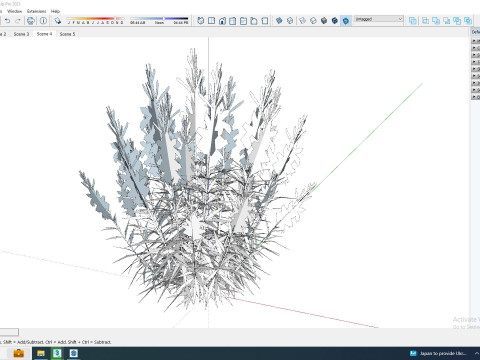This screenshot has width=480, height=360.
Task: Expand the topmost collapsed tray panel
Action: [x=476, y=41]
